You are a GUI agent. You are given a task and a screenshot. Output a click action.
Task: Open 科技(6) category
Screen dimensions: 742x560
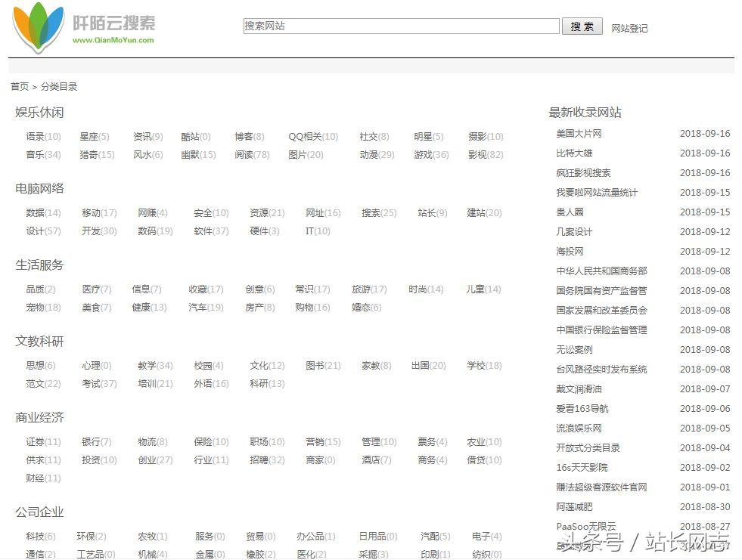(x=41, y=537)
